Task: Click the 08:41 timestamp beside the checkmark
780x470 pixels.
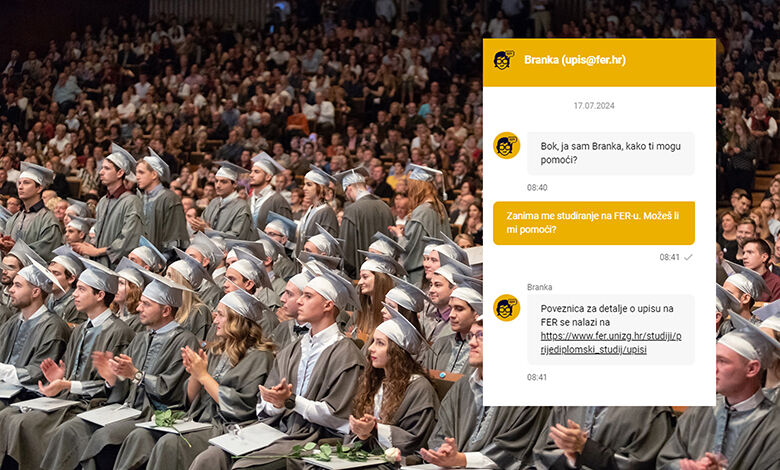Action: 669,257
